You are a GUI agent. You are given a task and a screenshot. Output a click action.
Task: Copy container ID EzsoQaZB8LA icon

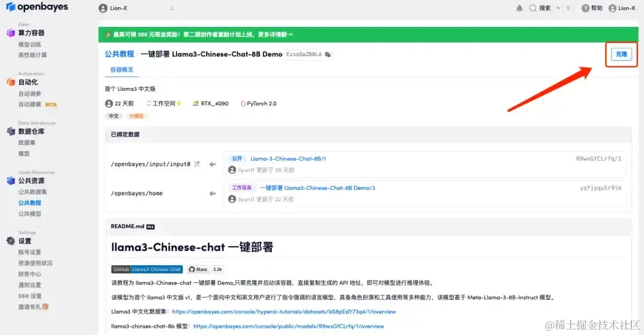point(328,54)
